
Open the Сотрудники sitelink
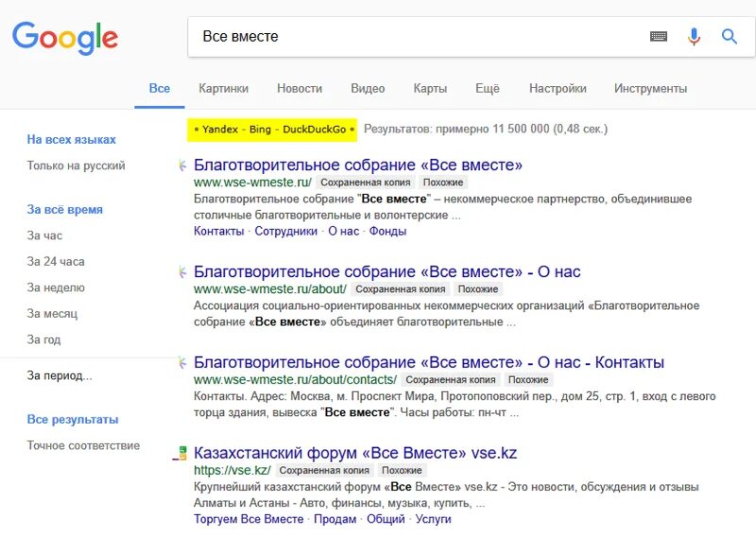coord(286,232)
